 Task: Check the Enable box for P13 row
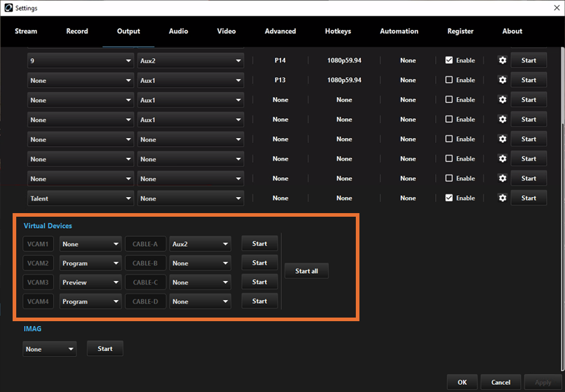tap(449, 80)
